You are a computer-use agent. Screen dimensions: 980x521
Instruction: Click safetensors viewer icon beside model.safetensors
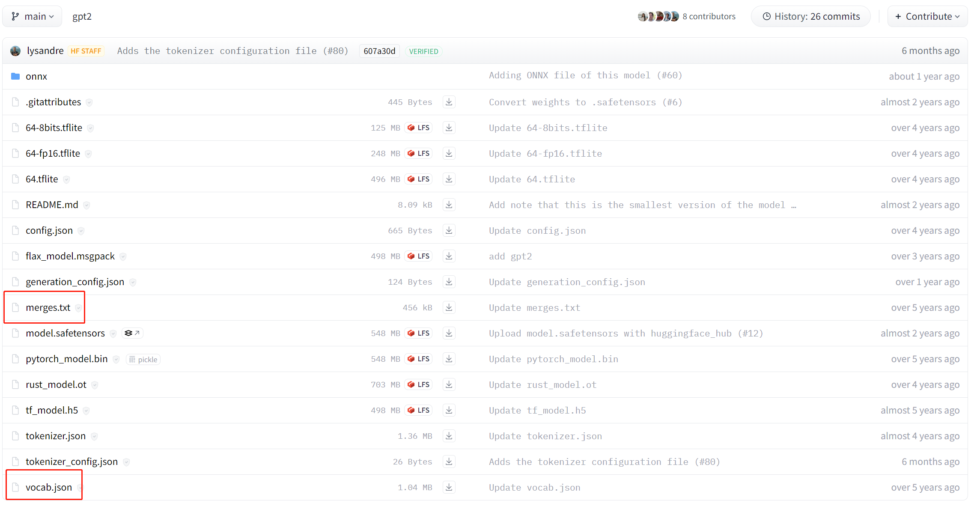pos(132,333)
